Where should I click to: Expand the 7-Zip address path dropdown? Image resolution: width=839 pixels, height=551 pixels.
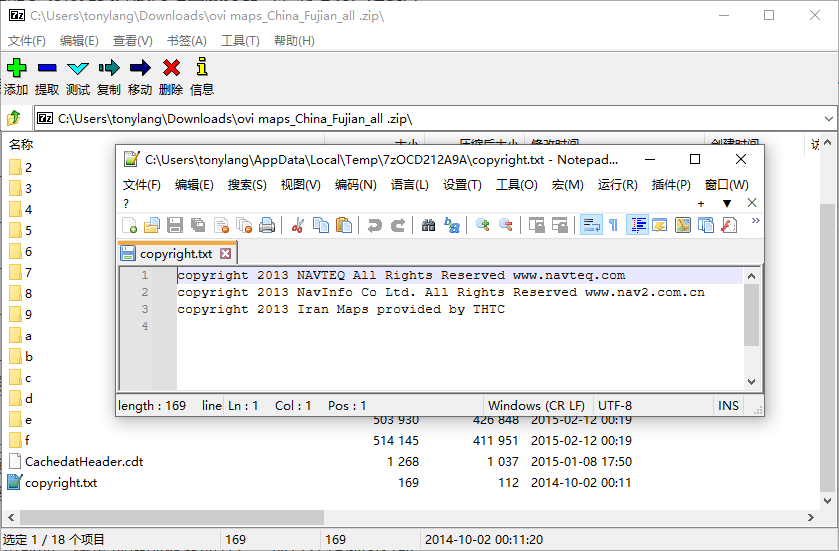tap(829, 118)
